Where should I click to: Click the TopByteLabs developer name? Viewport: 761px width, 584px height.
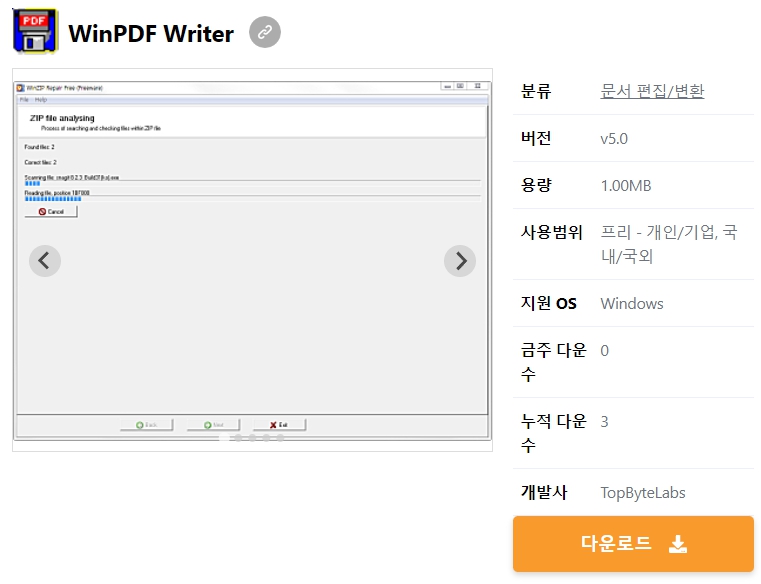[x=643, y=493]
